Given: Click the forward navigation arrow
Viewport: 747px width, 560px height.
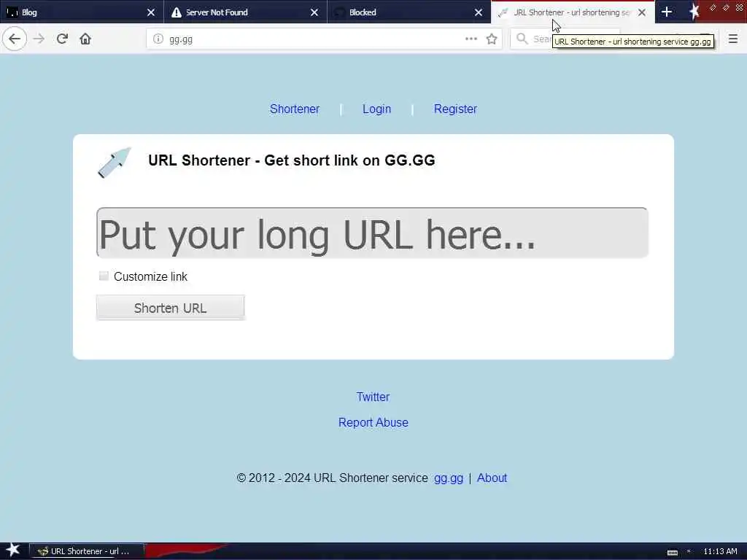Looking at the screenshot, I should click(39, 39).
